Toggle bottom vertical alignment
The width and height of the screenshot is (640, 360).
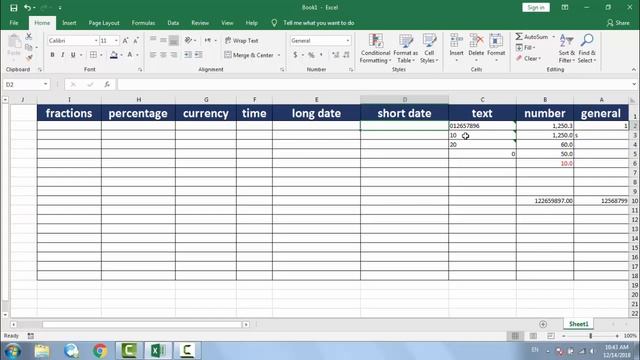(x=174, y=40)
